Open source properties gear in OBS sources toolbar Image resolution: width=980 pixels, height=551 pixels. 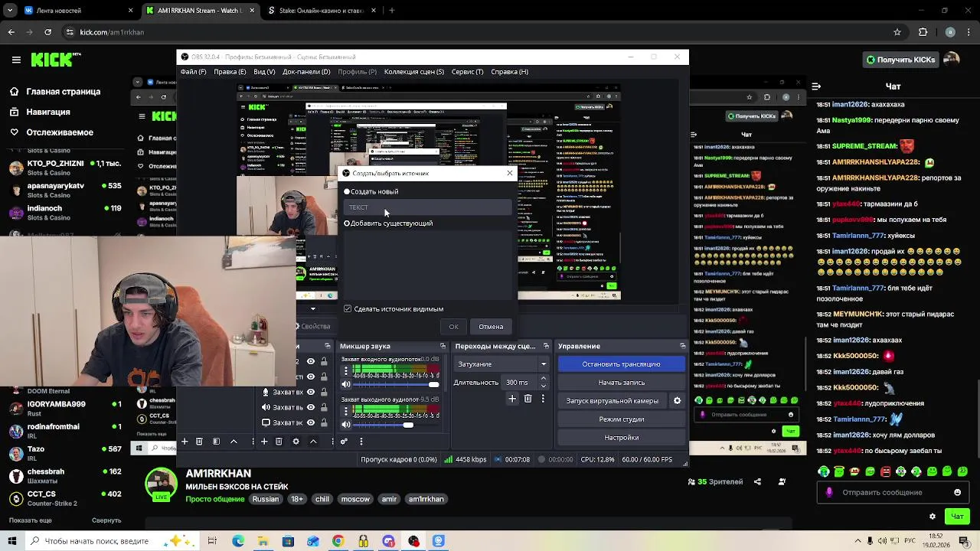click(x=296, y=442)
